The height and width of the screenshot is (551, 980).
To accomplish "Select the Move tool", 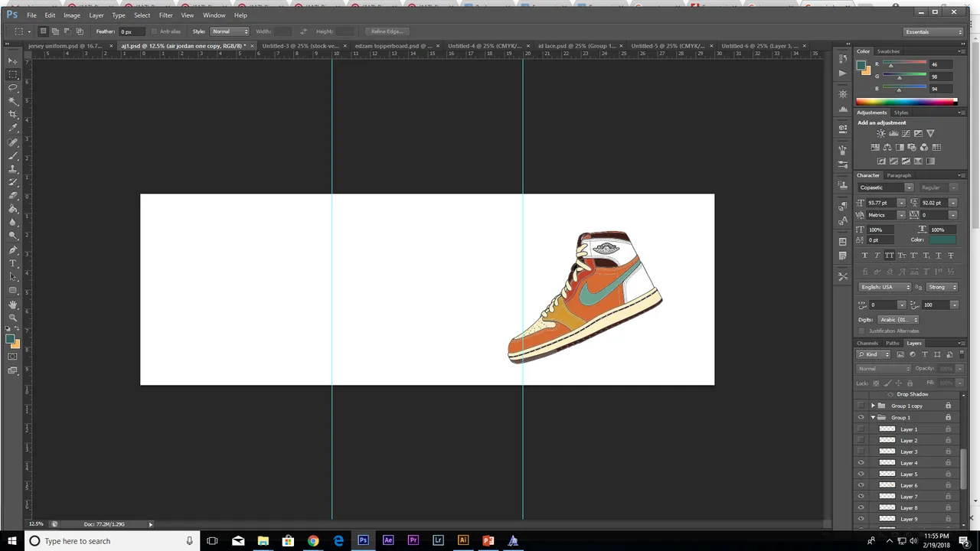I will coord(13,60).
